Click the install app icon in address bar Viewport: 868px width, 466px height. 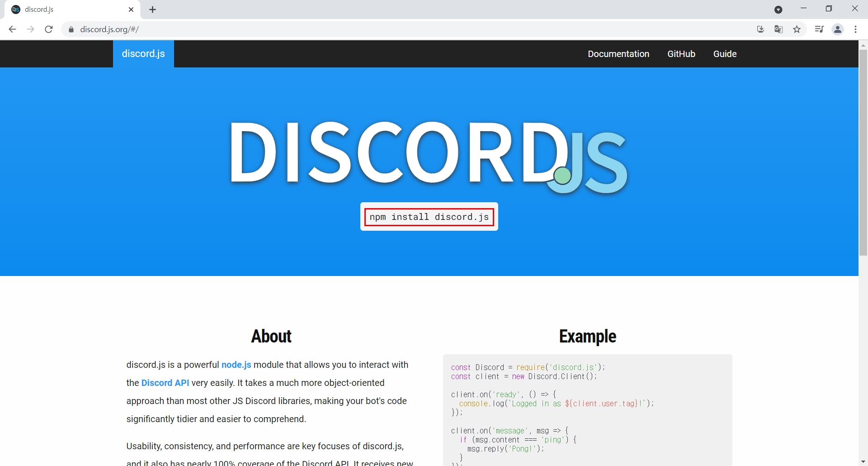coord(760,29)
